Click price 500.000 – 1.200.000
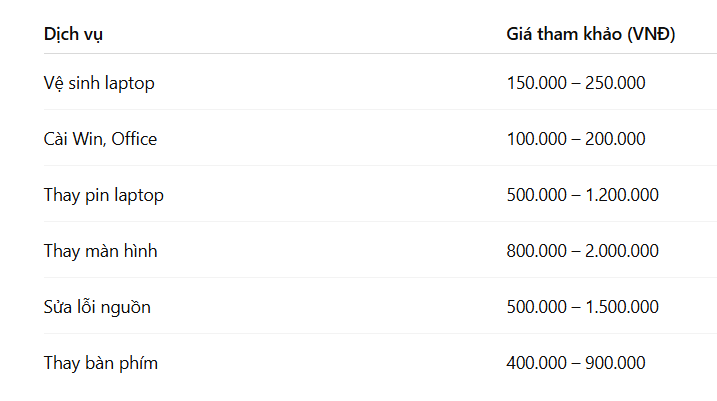717x401 pixels. click(583, 195)
